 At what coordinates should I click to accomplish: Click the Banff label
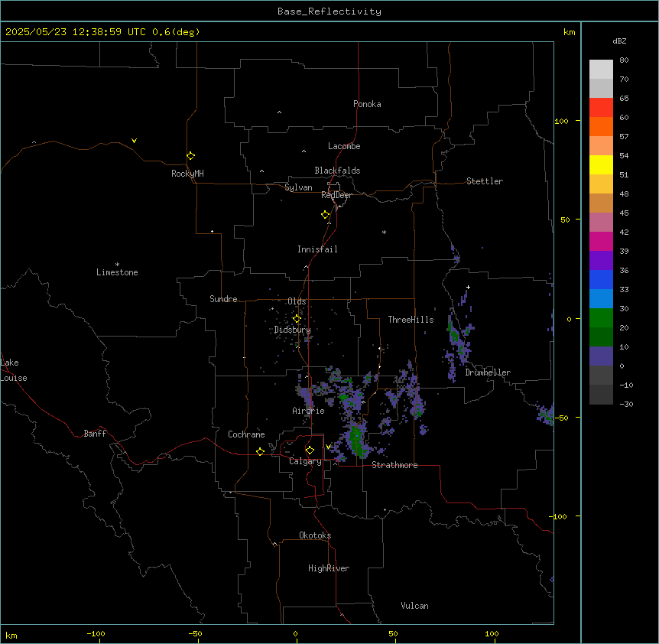pos(95,434)
